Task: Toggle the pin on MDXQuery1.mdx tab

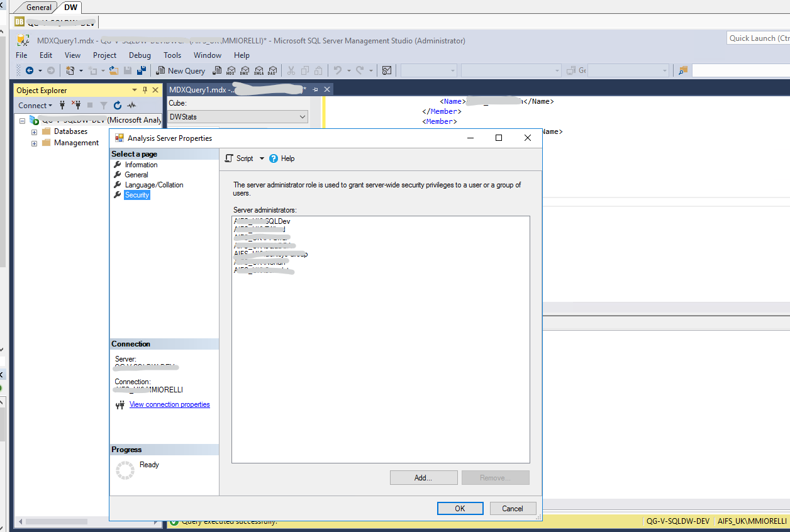Action: 316,89
